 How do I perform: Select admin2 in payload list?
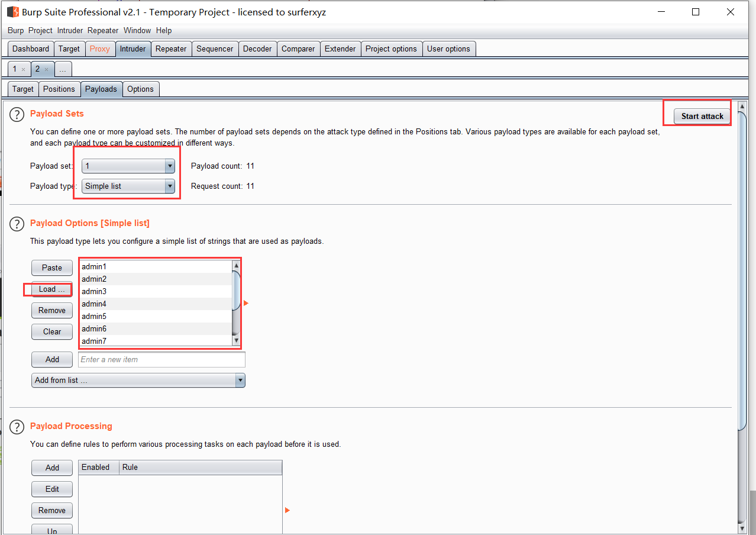(156, 279)
